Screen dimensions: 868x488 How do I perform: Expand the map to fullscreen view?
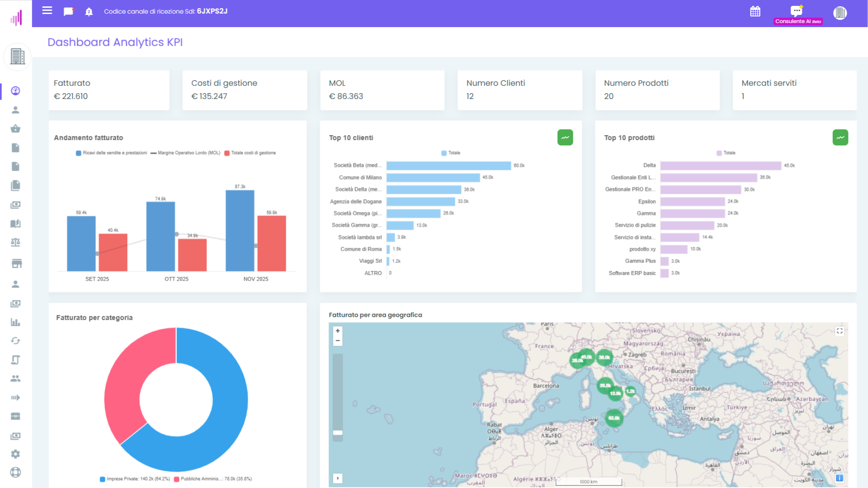pos(840,331)
